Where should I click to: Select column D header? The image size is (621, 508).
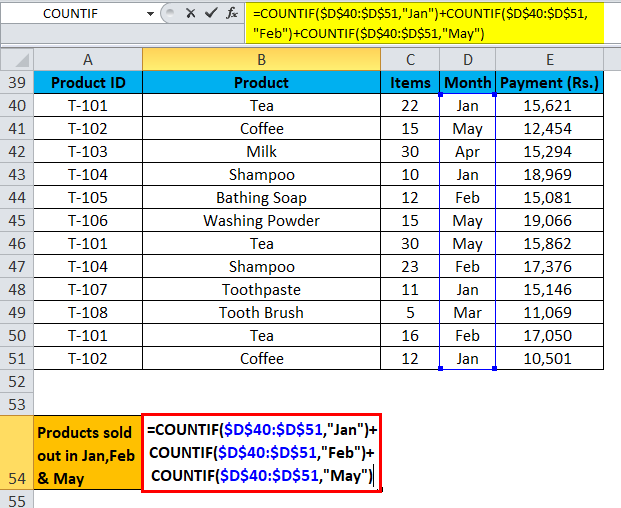468,60
